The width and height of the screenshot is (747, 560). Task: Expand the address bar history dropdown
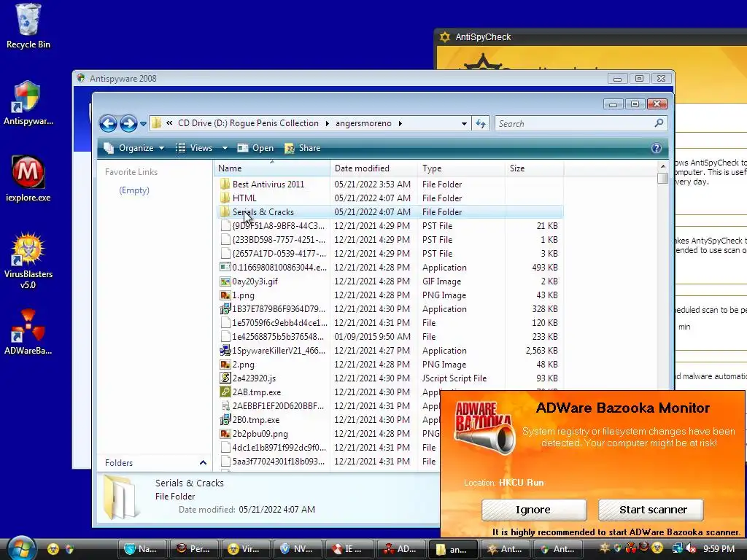(x=464, y=124)
